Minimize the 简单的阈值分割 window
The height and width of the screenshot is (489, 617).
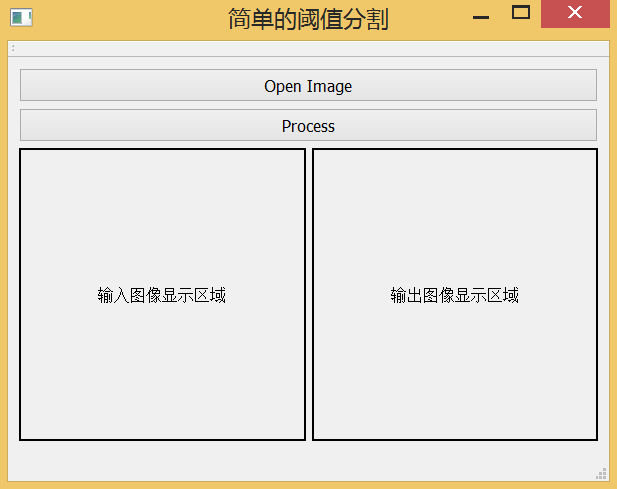point(481,16)
